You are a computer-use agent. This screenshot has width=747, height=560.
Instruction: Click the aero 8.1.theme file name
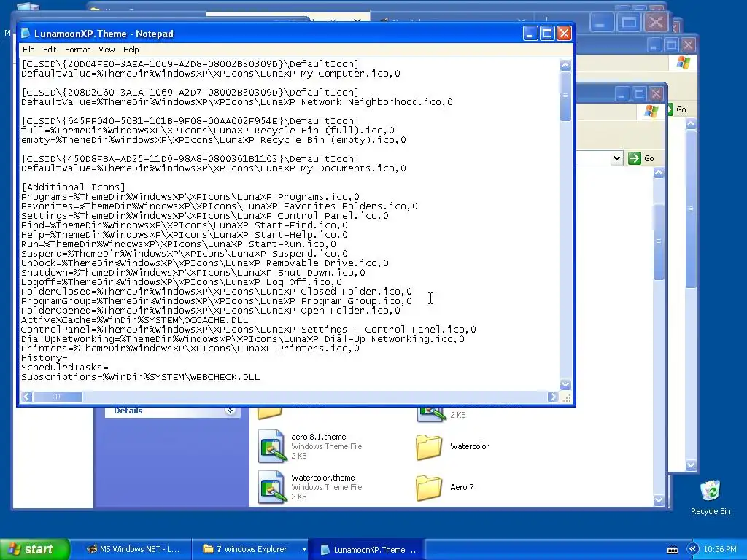pos(319,437)
